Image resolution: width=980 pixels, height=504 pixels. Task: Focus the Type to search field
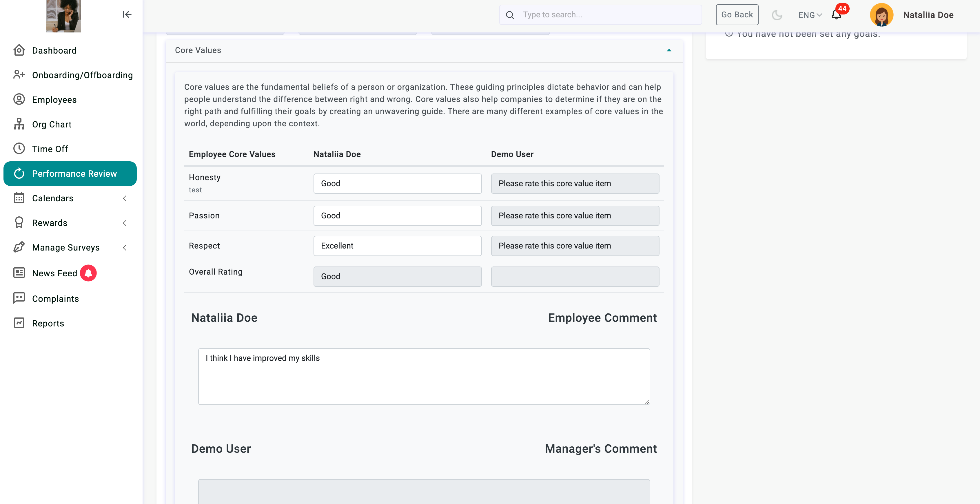tap(600, 15)
